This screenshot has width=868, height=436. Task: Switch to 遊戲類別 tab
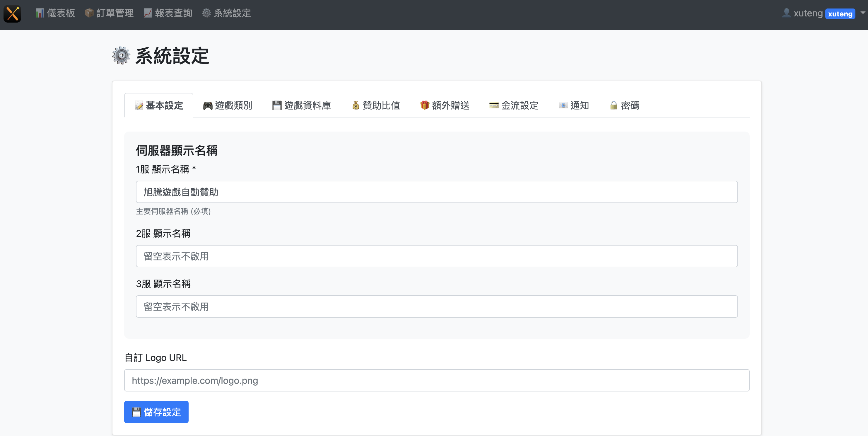point(228,105)
